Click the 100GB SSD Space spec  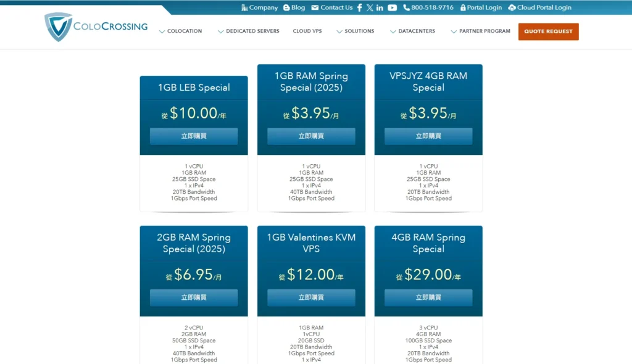coord(428,341)
